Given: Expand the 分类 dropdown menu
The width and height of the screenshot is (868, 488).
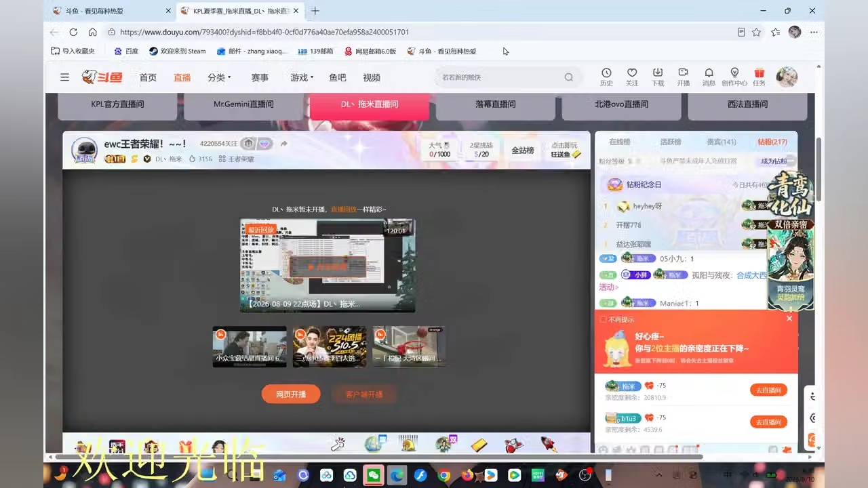Looking at the screenshot, I should click(x=220, y=77).
